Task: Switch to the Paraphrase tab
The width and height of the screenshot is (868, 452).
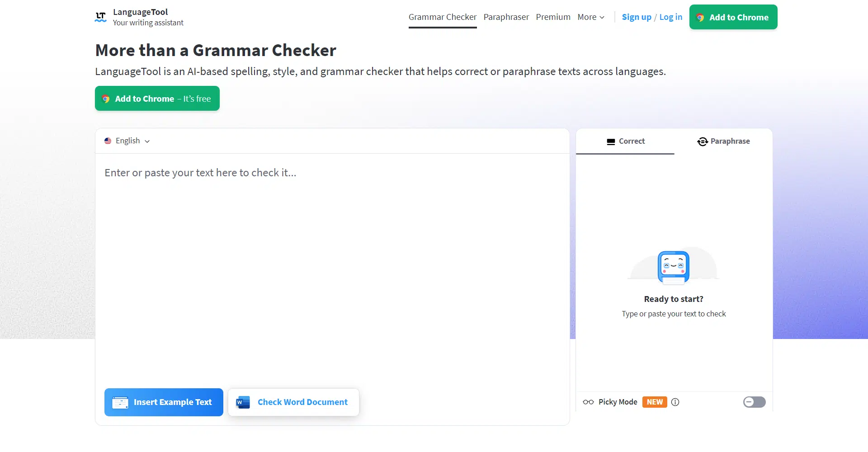Action: click(x=723, y=141)
